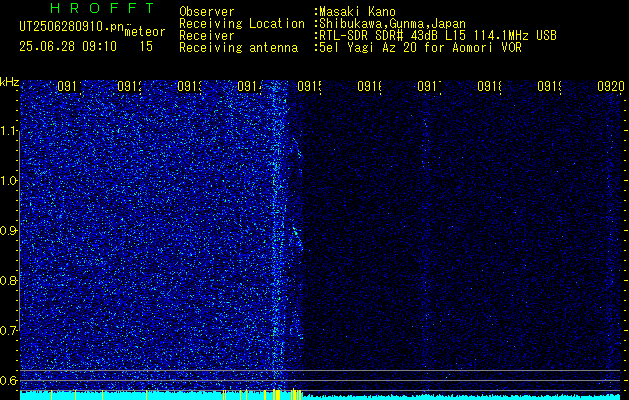629x400 pixels.
Task: Click observer name Masaki Kano
Action: pos(357,12)
